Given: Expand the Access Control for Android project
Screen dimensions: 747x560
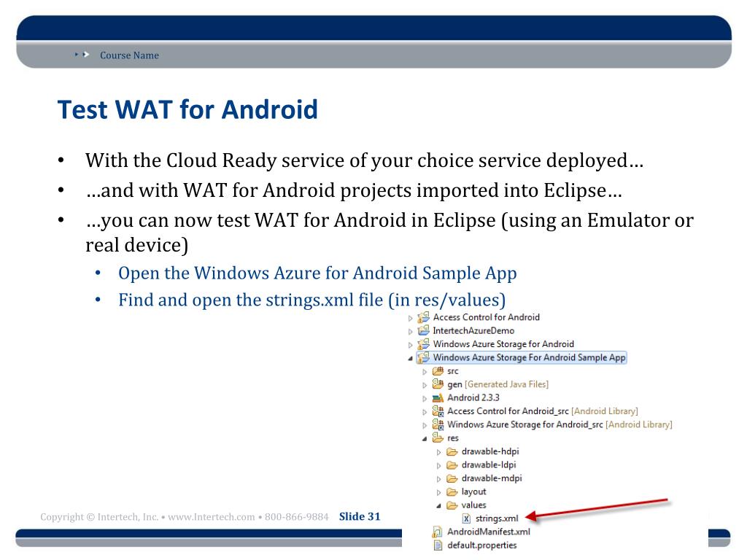Looking at the screenshot, I should (x=410, y=318).
